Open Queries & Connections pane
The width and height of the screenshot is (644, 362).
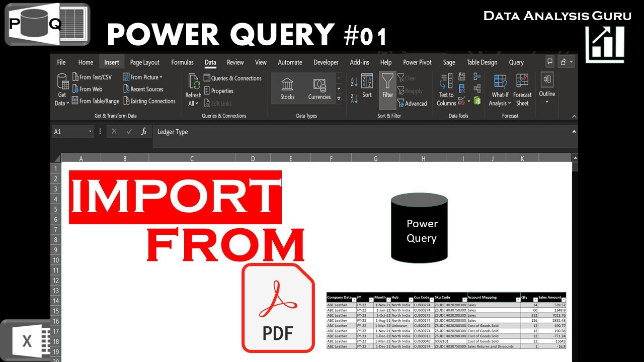pos(232,78)
